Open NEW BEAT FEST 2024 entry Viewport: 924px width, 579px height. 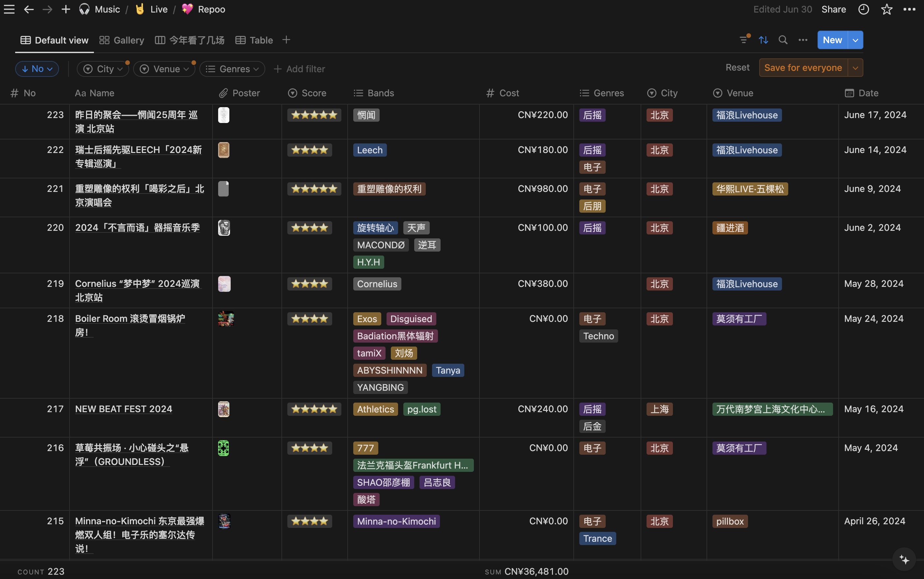[124, 409]
